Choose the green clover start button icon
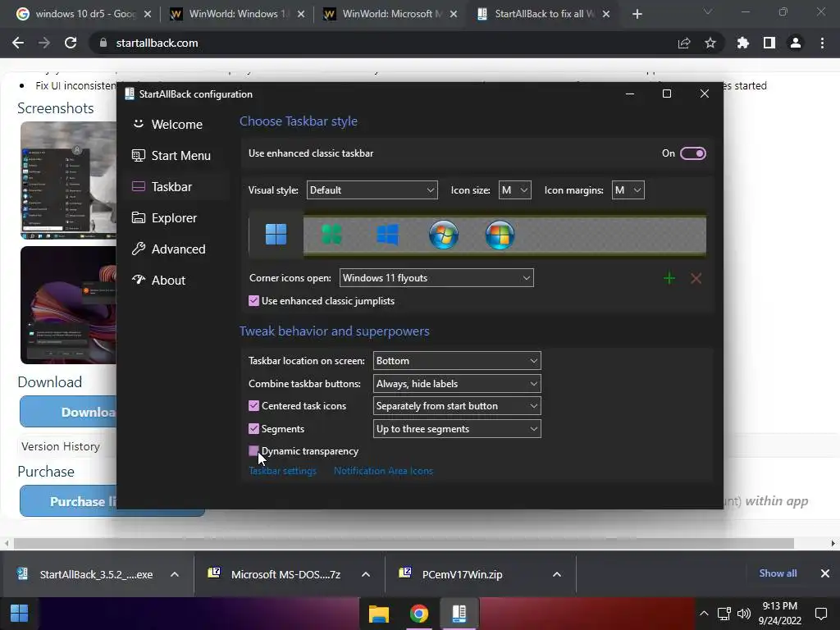 pyautogui.click(x=331, y=235)
